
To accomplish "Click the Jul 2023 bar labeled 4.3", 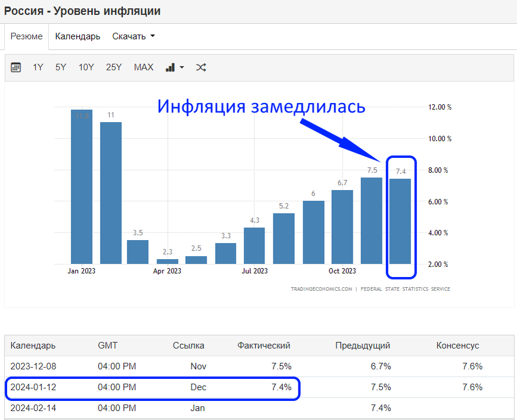I will (254, 245).
